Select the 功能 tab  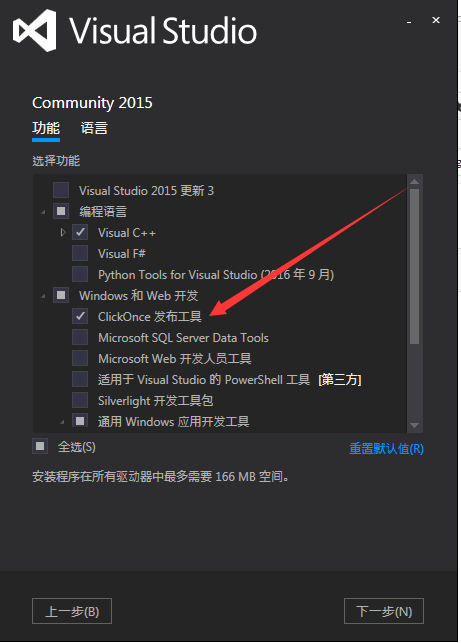(x=46, y=129)
